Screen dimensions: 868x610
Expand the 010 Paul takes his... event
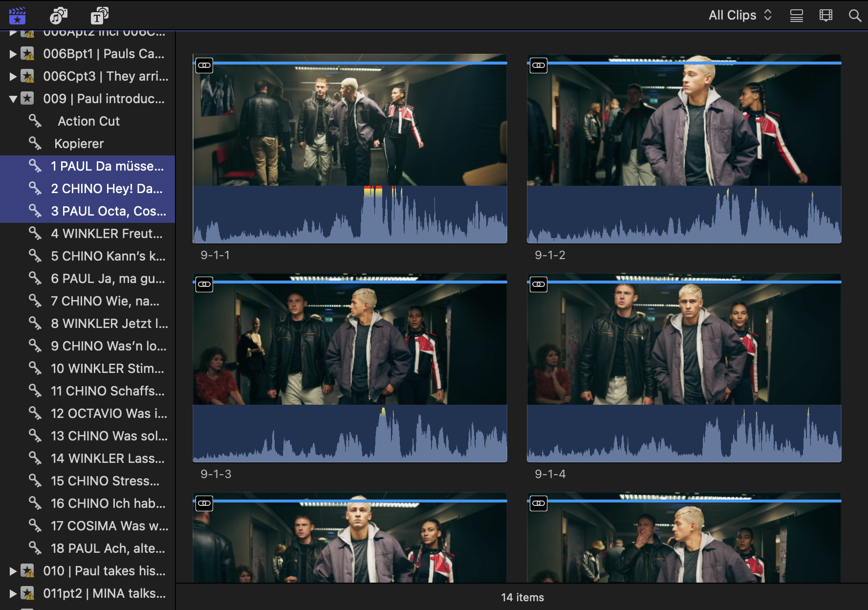pyautogui.click(x=13, y=571)
